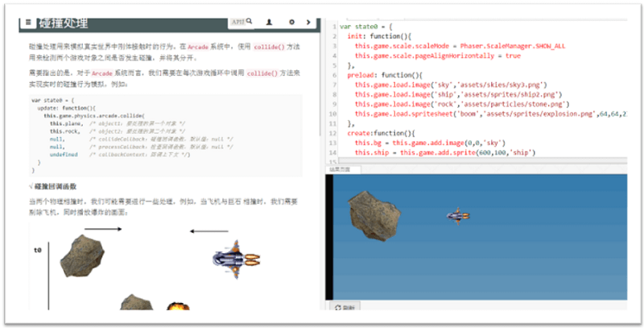
Task: Go to next lesson with right chevron
Action: (308, 23)
